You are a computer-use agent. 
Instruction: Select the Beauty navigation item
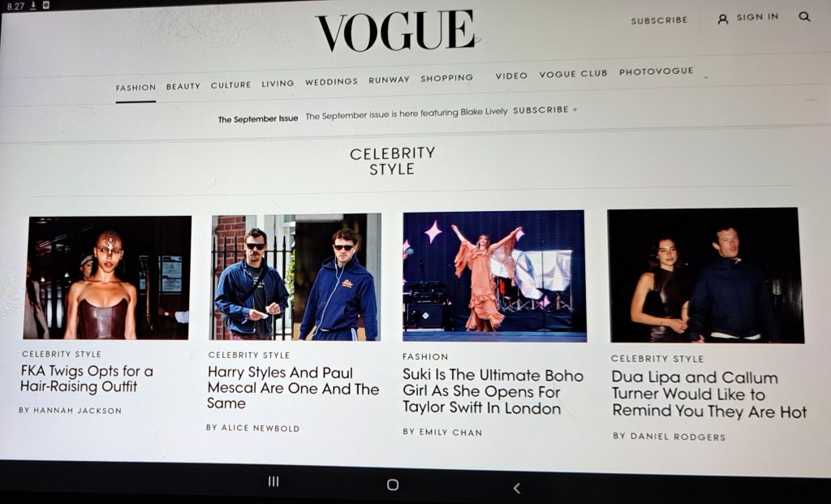point(183,86)
